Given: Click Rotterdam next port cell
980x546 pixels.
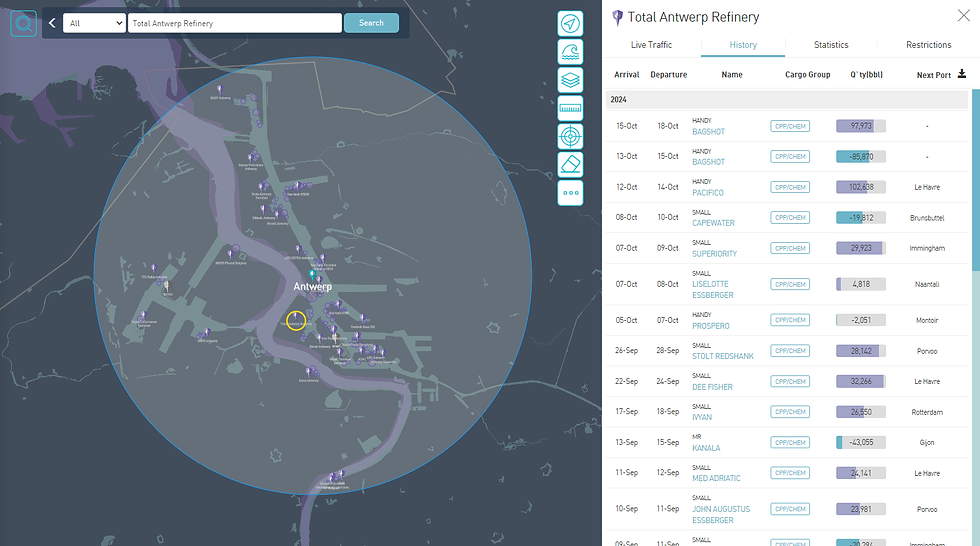Looking at the screenshot, I should (x=927, y=412).
